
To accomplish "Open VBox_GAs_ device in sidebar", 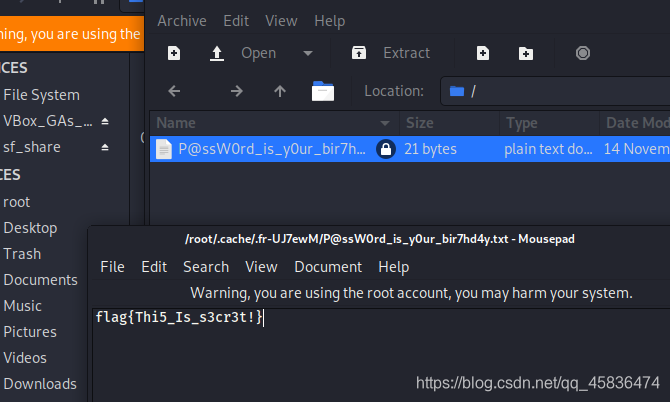I will point(47,121).
